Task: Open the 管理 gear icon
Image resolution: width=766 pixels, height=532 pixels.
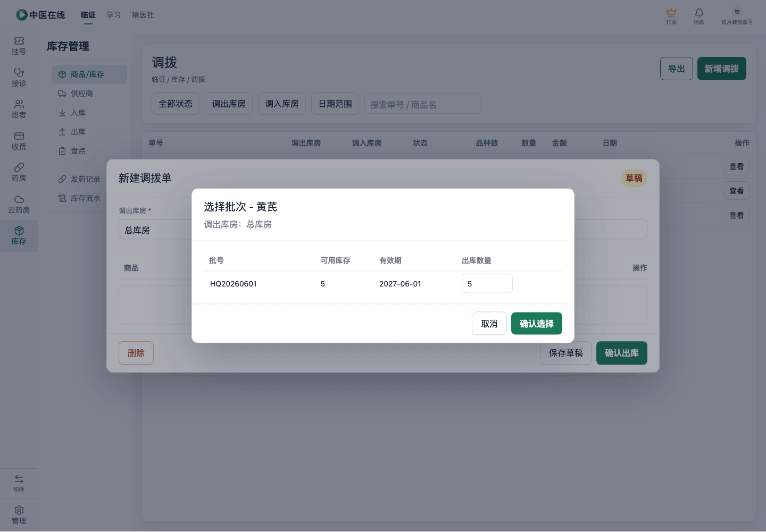Action: (x=19, y=515)
